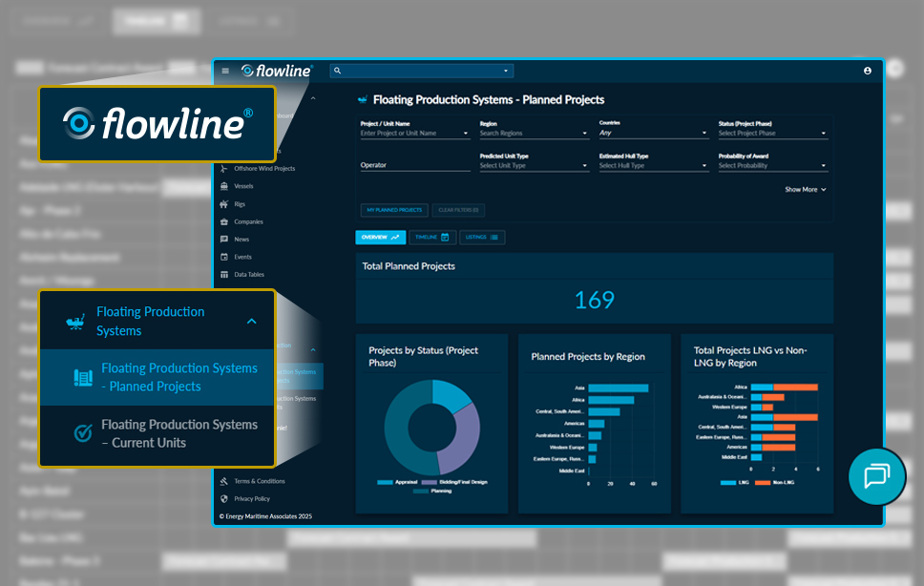The width and height of the screenshot is (924, 586).
Task: Click the flowline logo in the header
Action: point(277,71)
